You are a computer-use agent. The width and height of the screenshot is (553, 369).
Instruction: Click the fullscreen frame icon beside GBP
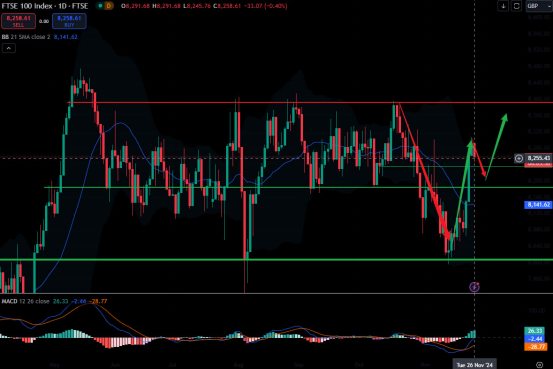tap(516, 6)
